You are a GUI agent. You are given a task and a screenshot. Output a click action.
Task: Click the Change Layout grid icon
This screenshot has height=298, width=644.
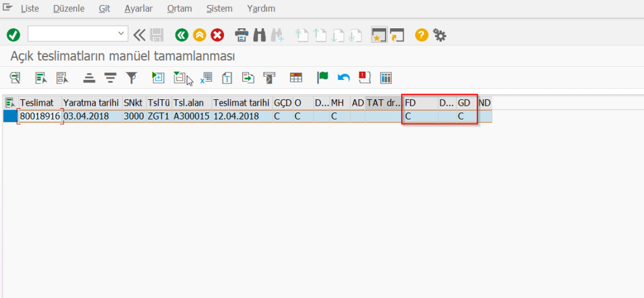(296, 77)
